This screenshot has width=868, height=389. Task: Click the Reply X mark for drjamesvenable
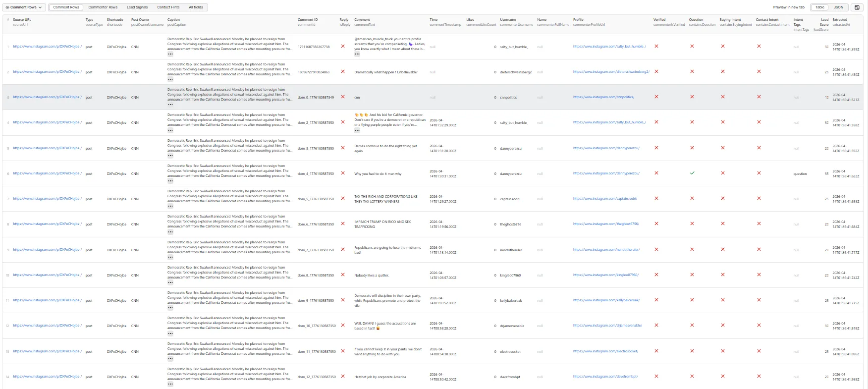click(343, 325)
